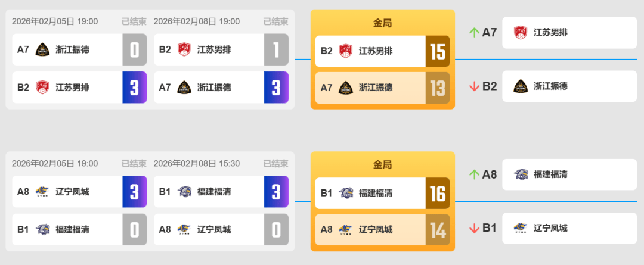The image size is (644, 265).
Task: Click 辽宁凤城 logo in bottom 金局 card
Action: (x=345, y=230)
